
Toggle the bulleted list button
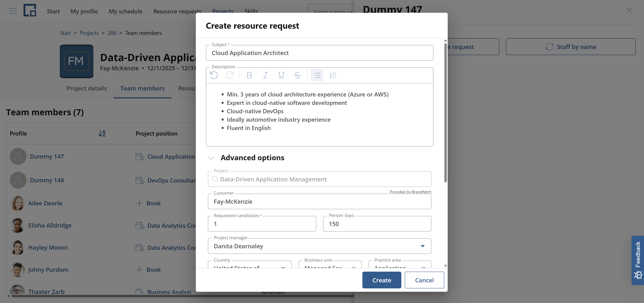click(x=317, y=75)
